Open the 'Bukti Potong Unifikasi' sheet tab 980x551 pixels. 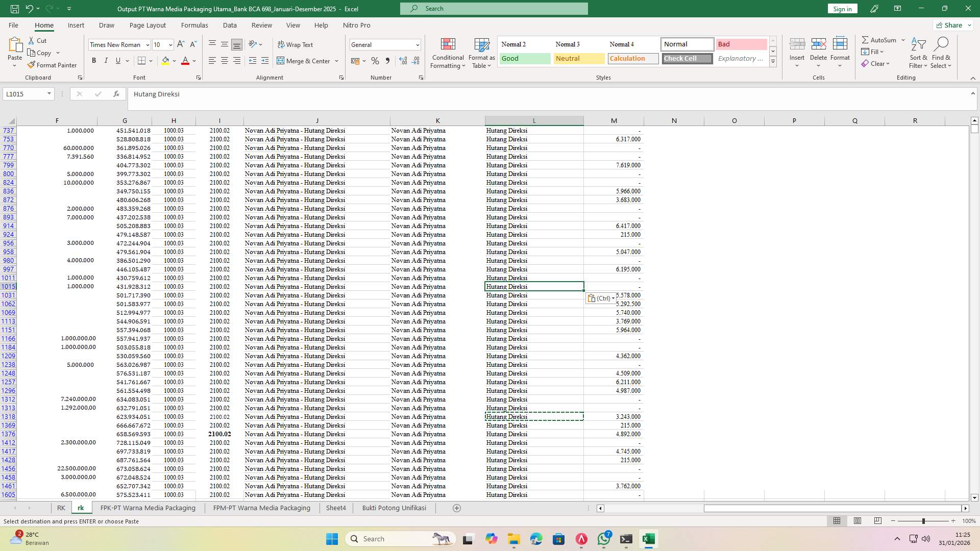click(394, 508)
